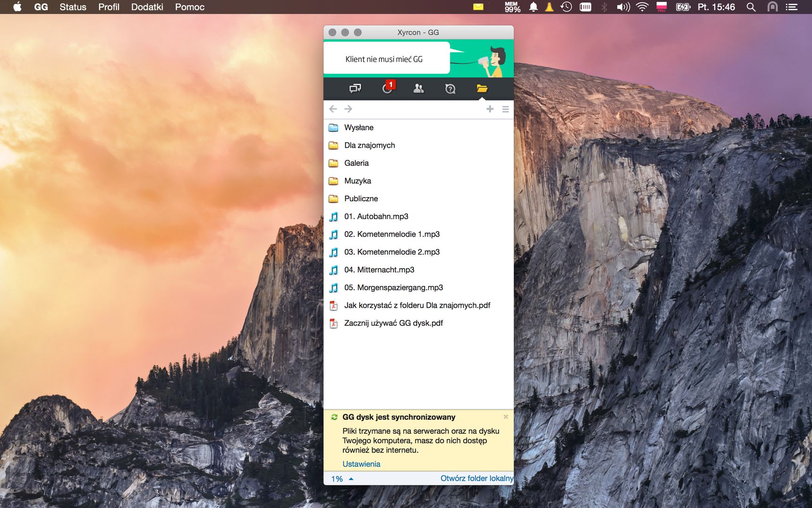
Task: Select the file 05. Morgenspaziergang.mp3
Action: tap(418, 288)
